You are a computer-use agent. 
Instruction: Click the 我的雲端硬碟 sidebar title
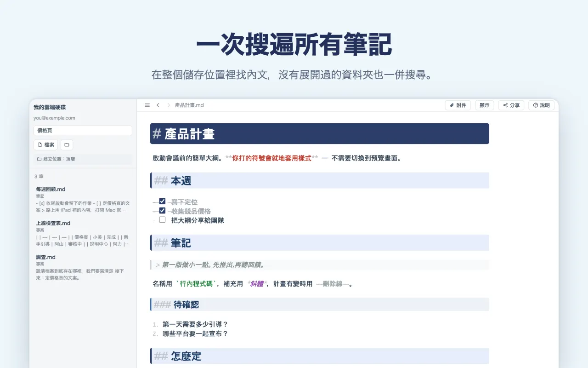tap(50, 107)
